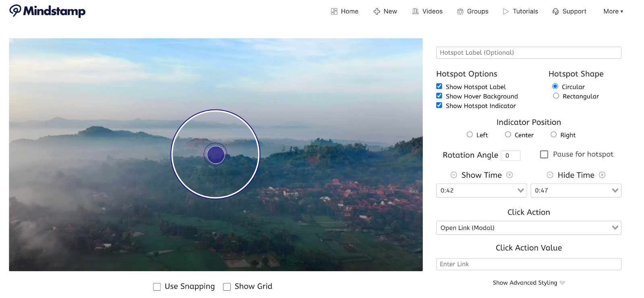Image resolution: width=644 pixels, height=298 pixels.
Task: Open the Show Time 0:42 dropdown
Action: point(481,190)
